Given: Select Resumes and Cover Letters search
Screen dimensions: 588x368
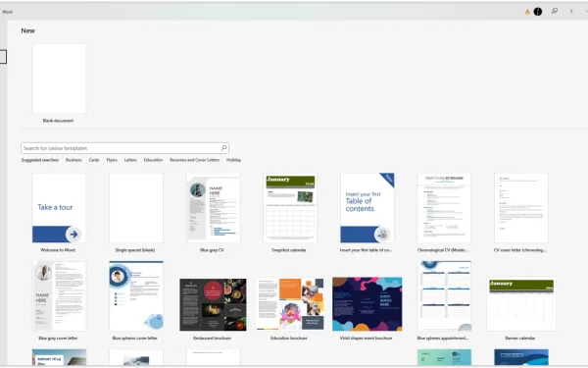Looking at the screenshot, I should [194, 160].
